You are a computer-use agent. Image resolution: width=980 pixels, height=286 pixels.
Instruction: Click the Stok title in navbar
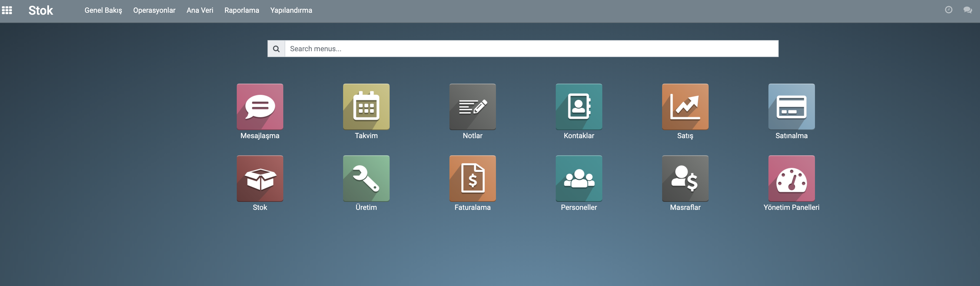coord(41,10)
